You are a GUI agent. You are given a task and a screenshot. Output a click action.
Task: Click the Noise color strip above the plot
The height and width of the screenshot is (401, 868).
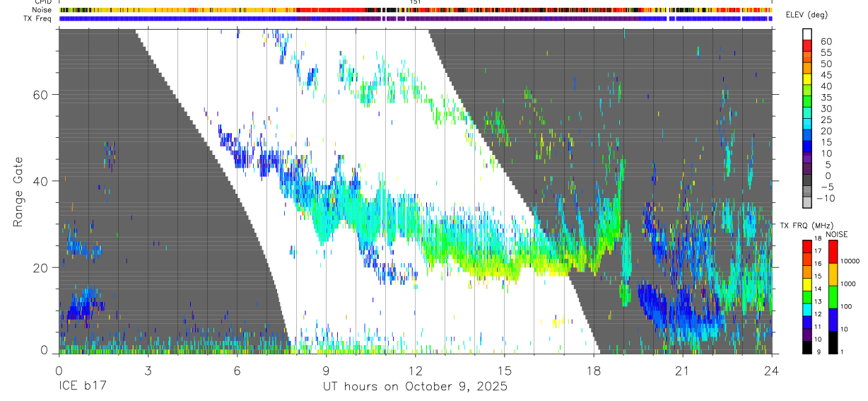tap(416, 11)
